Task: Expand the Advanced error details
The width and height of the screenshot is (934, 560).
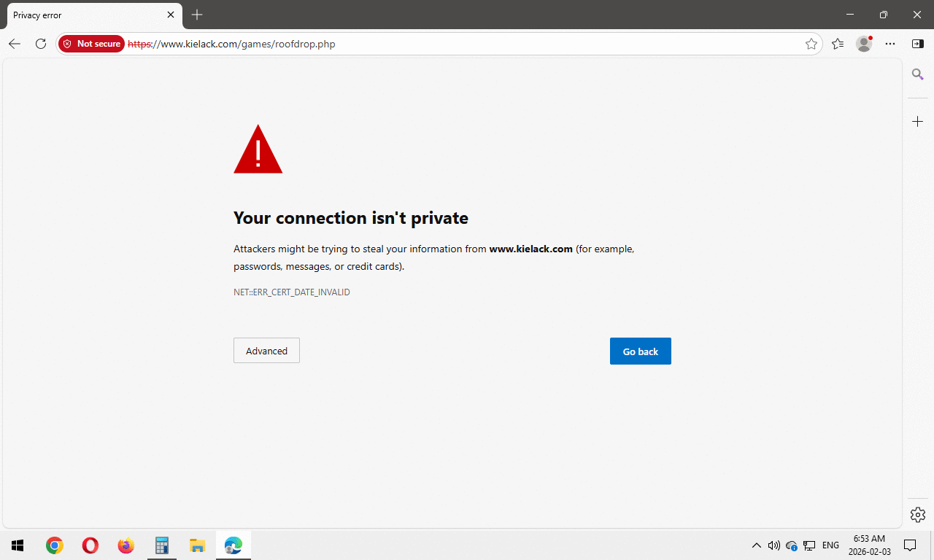Action: (266, 351)
